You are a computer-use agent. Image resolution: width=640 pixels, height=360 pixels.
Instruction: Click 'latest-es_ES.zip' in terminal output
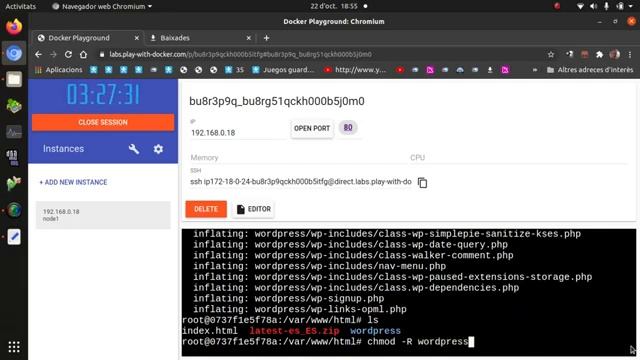(x=294, y=331)
